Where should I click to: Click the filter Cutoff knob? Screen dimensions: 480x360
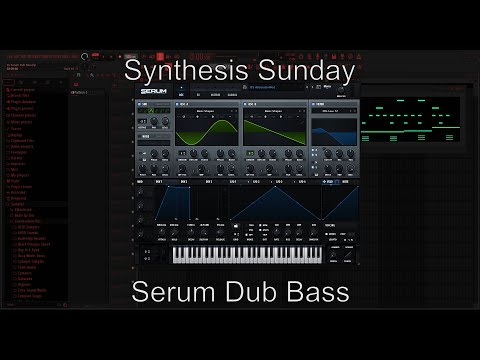tap(328, 154)
